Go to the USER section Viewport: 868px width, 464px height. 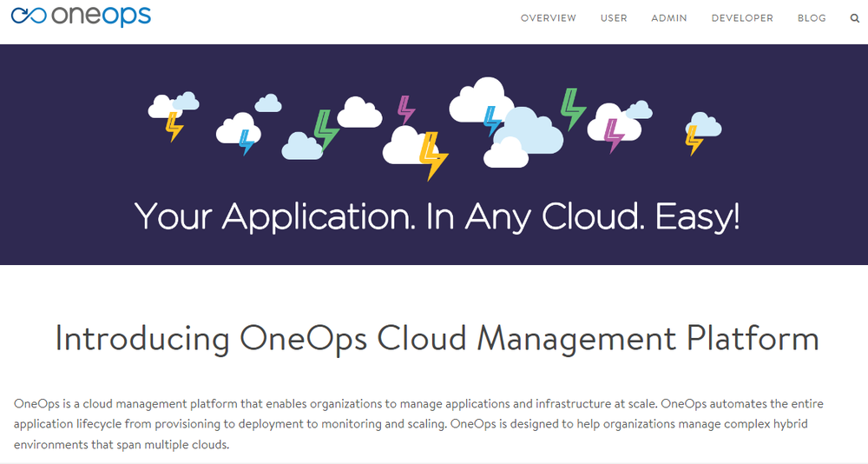[x=614, y=18]
